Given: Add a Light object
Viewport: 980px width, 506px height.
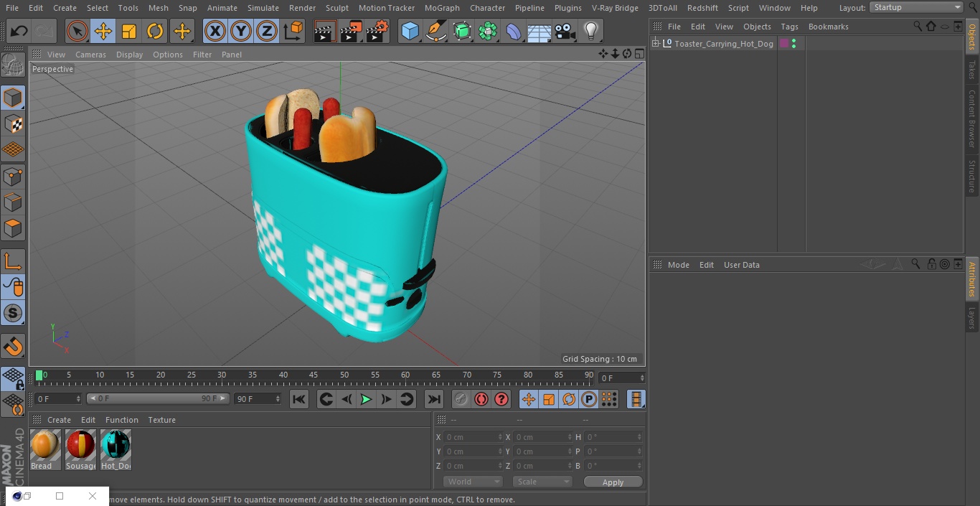Looking at the screenshot, I should click(591, 31).
